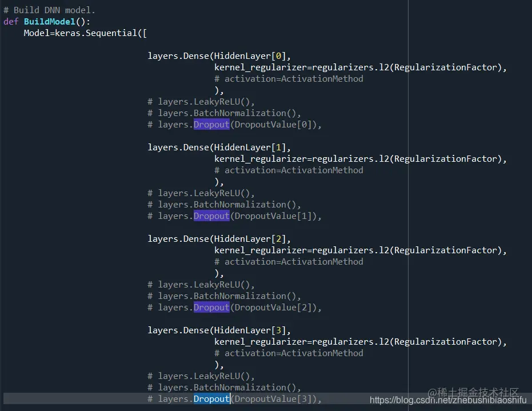532x411 pixels.
Task: Click closing '),' of second Dense layer
Action: (219, 182)
